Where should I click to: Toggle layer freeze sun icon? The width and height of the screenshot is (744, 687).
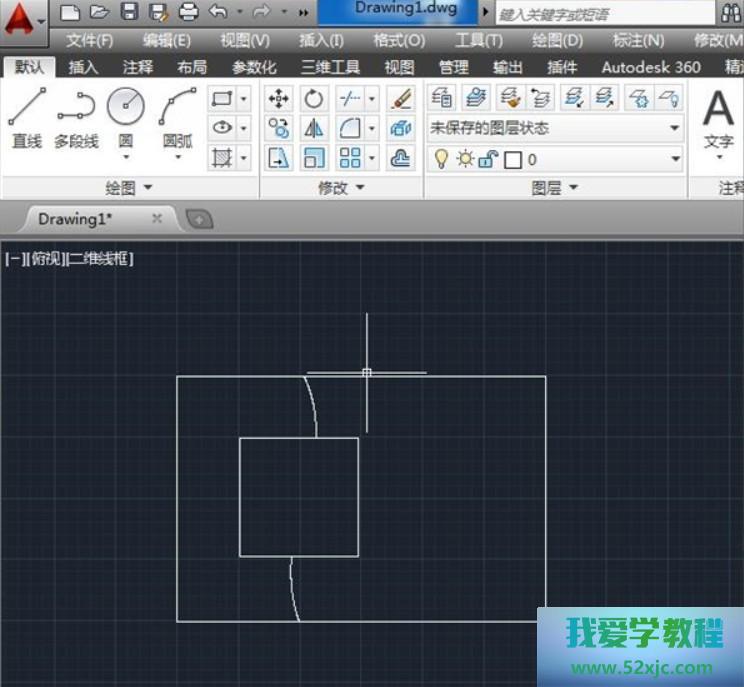[465, 159]
